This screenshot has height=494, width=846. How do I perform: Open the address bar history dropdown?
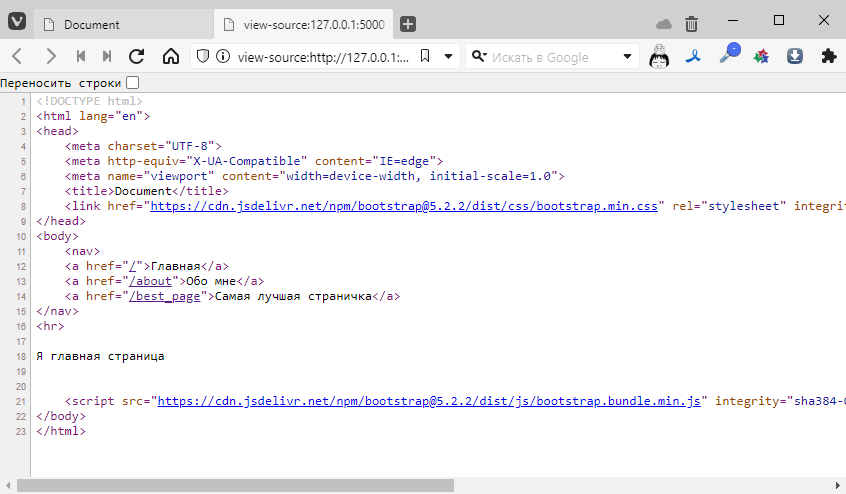coord(448,56)
